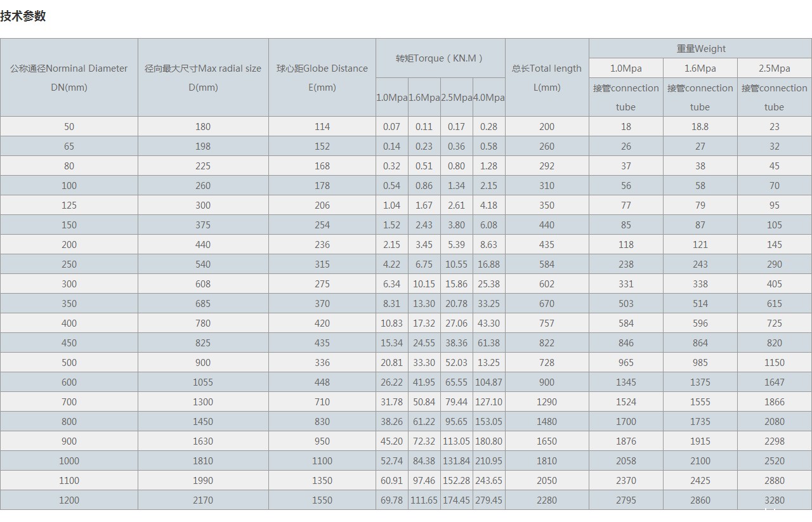812x522 pixels.
Task: Select the 1.6Mpa weight sub-header
Action: (x=700, y=68)
